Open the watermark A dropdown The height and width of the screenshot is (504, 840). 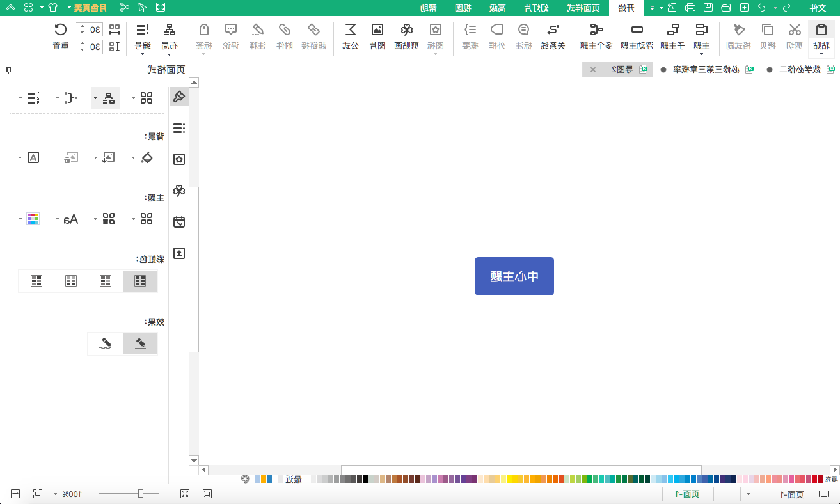(x=29, y=157)
